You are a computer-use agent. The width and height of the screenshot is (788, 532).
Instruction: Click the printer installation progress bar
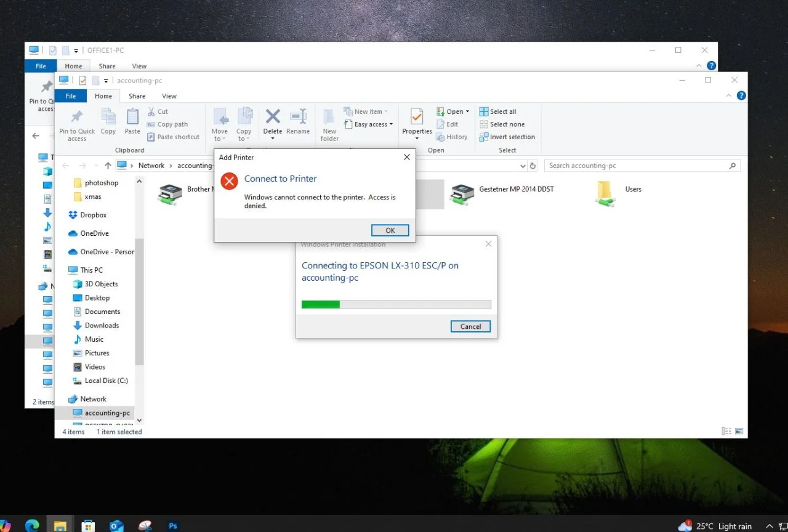tap(396, 304)
